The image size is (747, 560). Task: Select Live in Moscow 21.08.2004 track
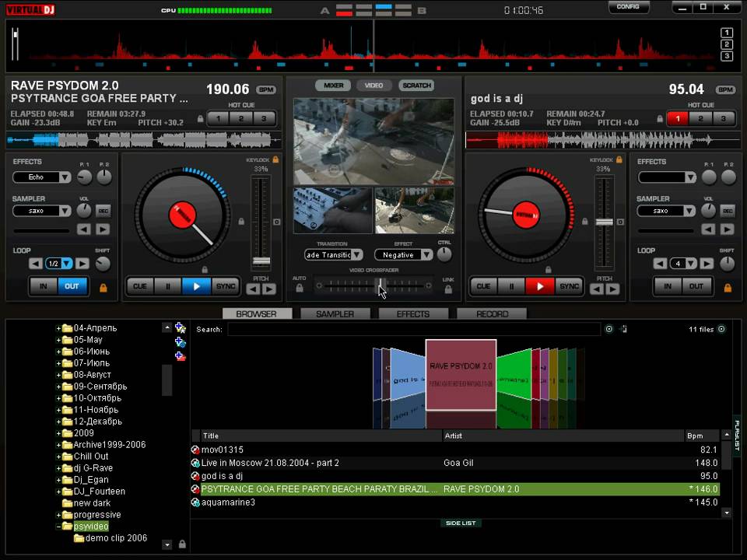[x=455, y=463]
